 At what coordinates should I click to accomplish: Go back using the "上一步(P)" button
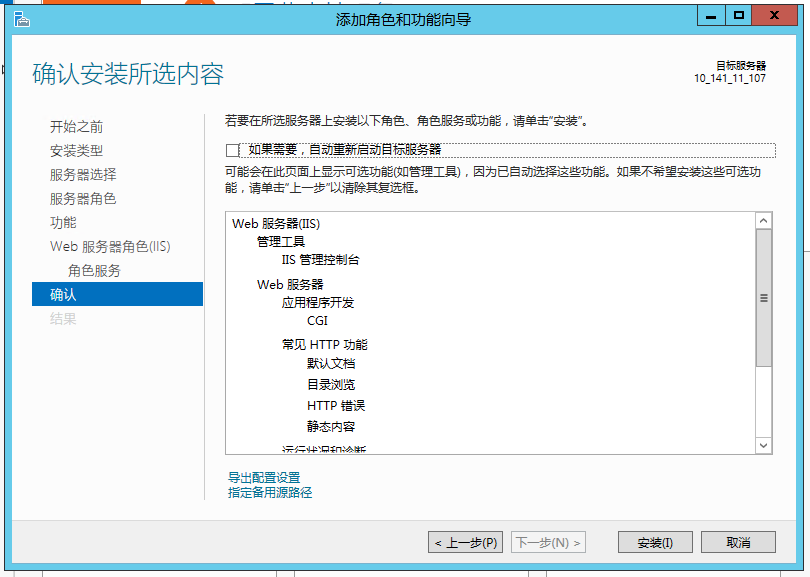coord(464,541)
